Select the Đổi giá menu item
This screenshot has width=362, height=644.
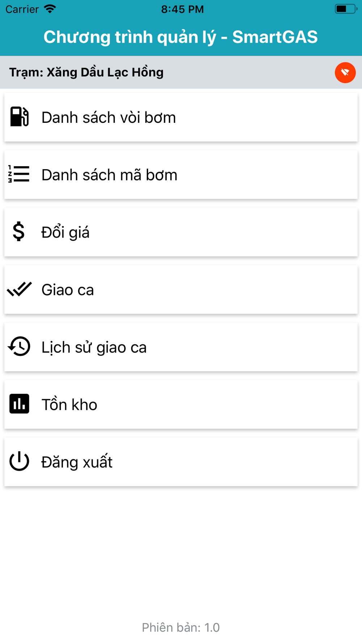coord(66,232)
